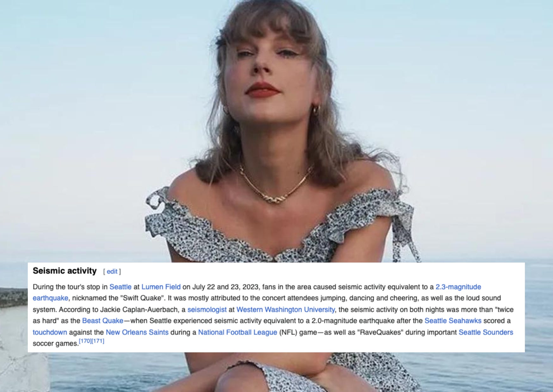The height and width of the screenshot is (392, 553).
Task: Follow the Seattle Seahawks link
Action: pos(453,321)
